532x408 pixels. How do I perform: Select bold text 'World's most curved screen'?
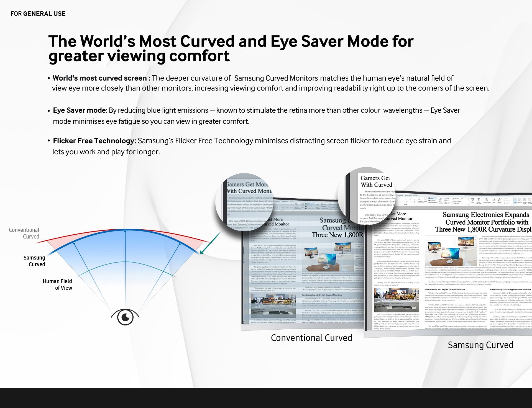pos(100,78)
